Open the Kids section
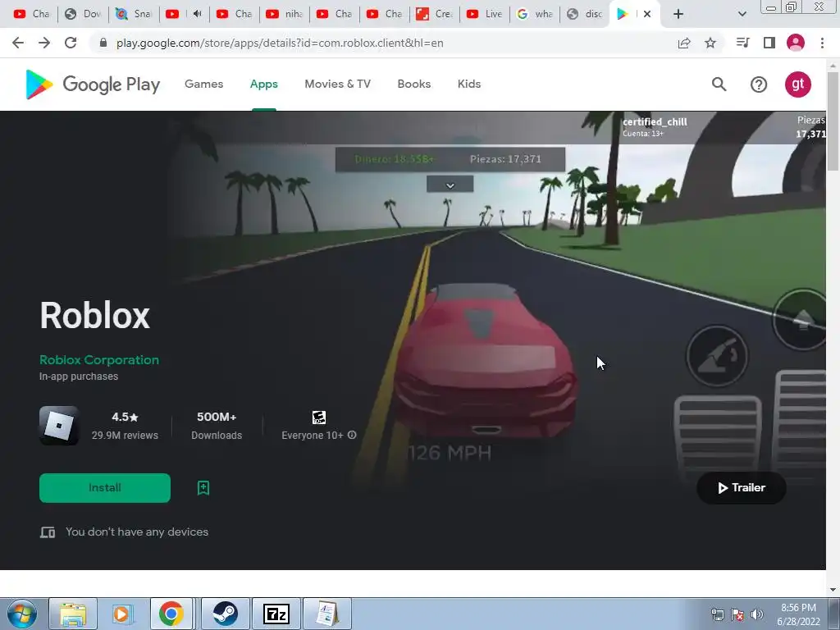 [x=468, y=84]
